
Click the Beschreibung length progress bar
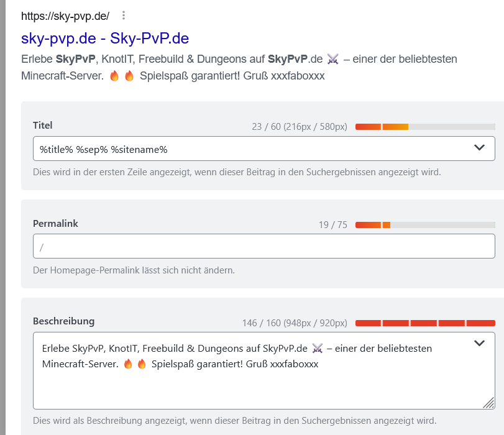[424, 323]
